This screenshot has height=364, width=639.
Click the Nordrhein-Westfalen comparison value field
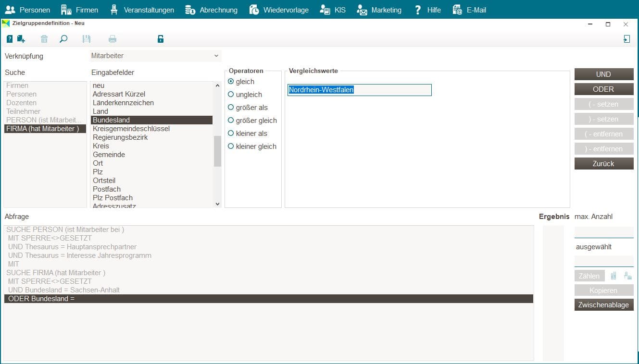(359, 90)
